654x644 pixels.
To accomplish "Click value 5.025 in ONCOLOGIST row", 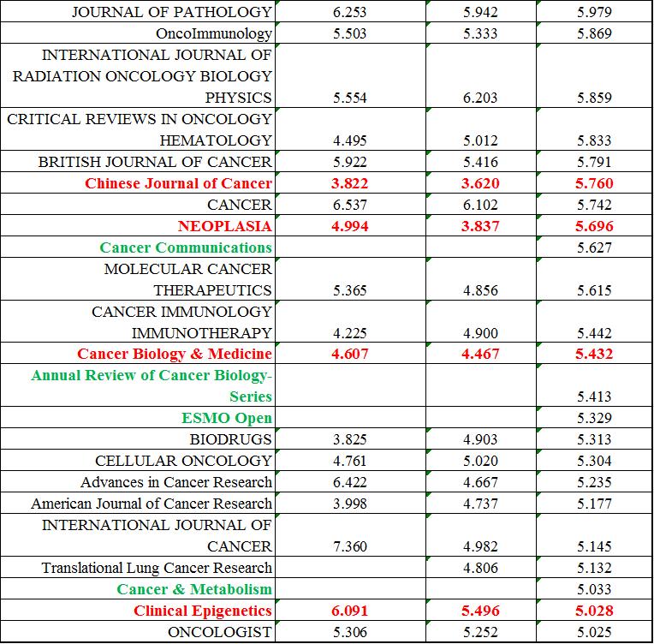I will tap(594, 631).
